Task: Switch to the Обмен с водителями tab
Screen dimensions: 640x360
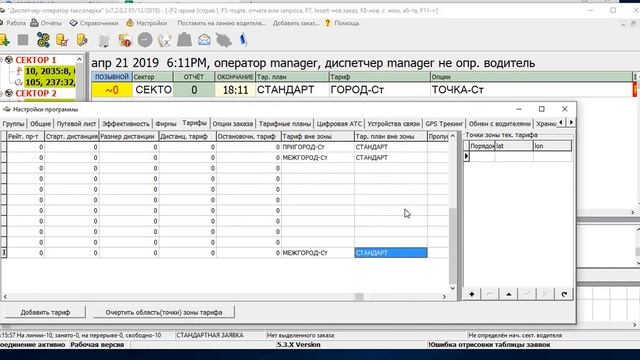Action: point(500,124)
